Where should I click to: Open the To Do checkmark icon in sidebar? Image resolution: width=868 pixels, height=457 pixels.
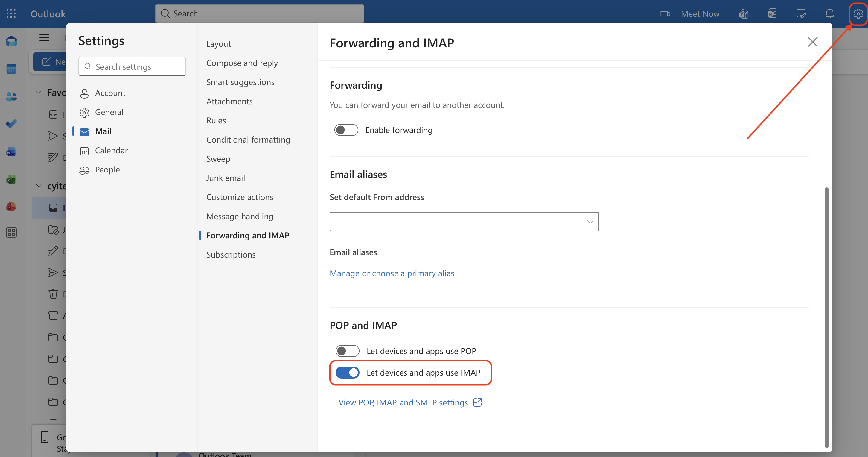tap(11, 124)
